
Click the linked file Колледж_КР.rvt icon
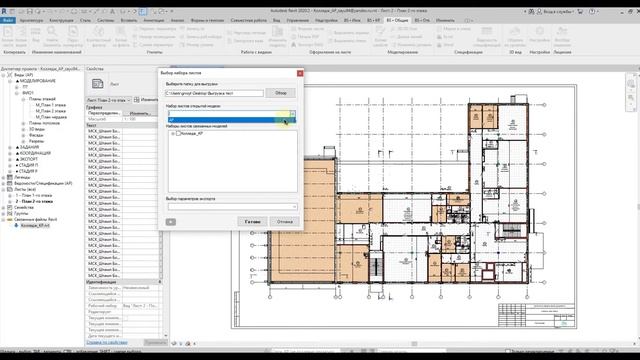pos(17,225)
